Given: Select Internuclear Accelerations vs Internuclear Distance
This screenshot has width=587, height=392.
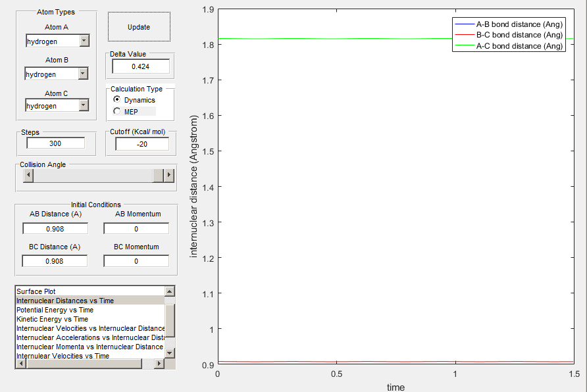Looking at the screenshot, I should pos(90,337).
